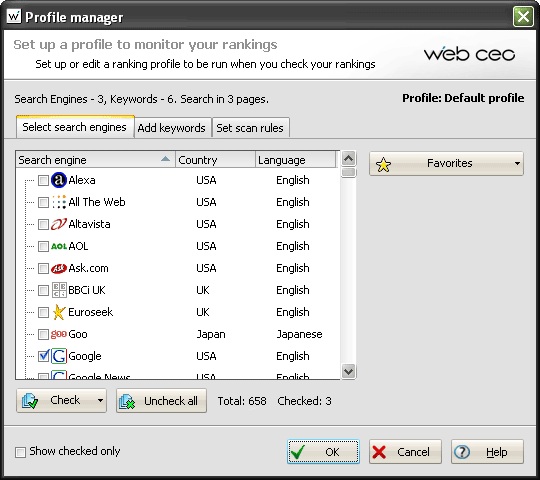This screenshot has height=480, width=540.
Task: Click Japan in the Country column
Action: pos(211,334)
